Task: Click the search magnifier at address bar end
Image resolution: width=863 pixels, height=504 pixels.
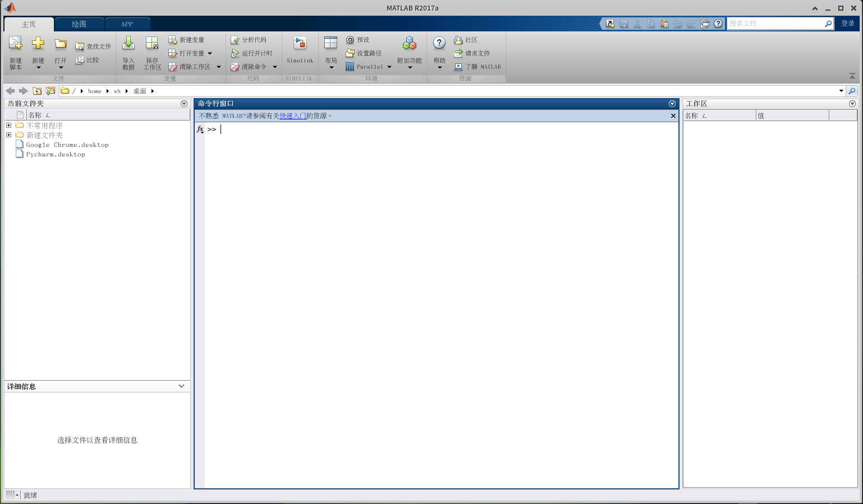Action: (852, 91)
